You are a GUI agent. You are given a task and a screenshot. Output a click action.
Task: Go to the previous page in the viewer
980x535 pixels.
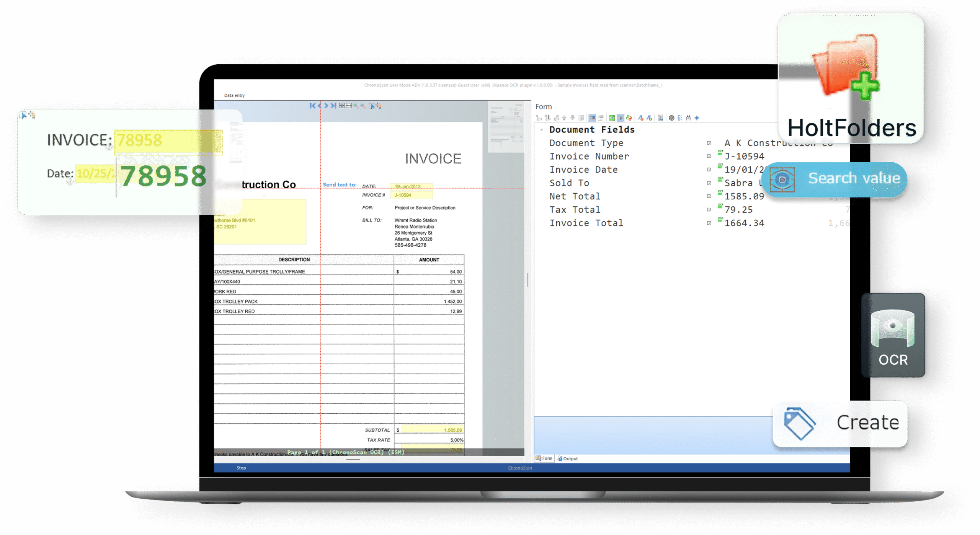click(x=320, y=106)
